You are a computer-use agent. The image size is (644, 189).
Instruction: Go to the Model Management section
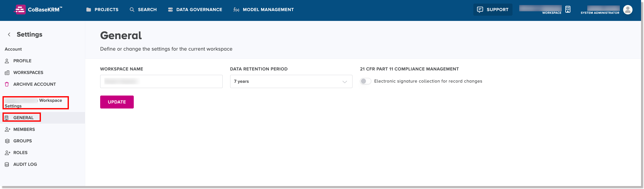(x=263, y=9)
